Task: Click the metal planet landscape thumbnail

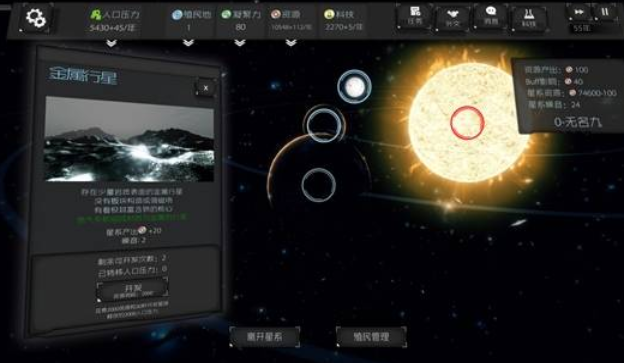Action: click(129, 139)
